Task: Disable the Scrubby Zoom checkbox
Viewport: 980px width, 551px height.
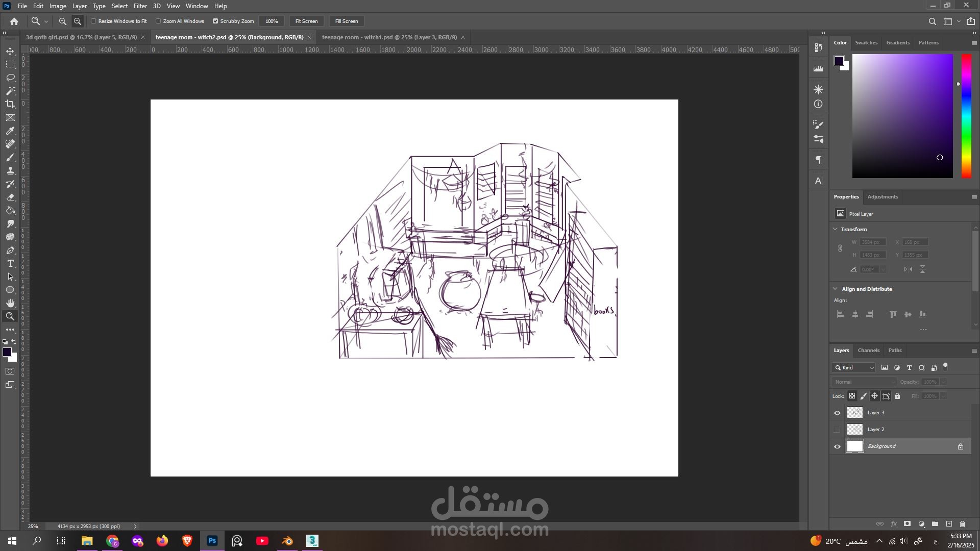Action: pos(215,21)
